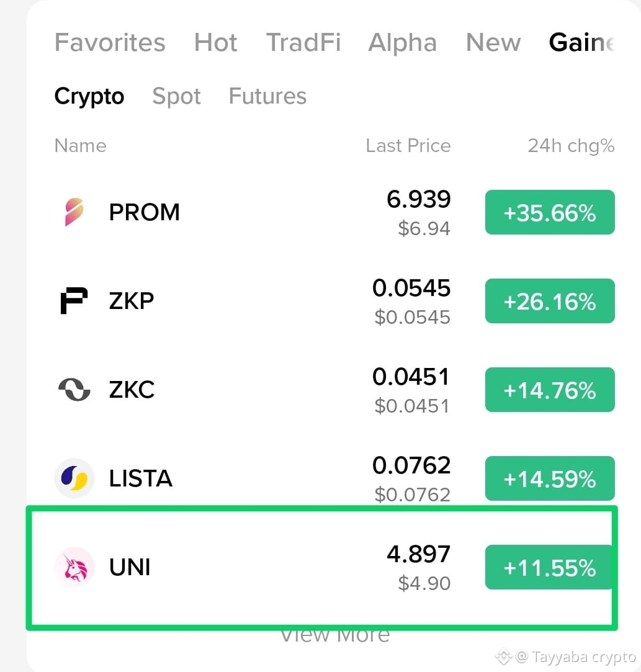The image size is (641, 672).
Task: Open the Alpha tab
Action: pos(402,42)
